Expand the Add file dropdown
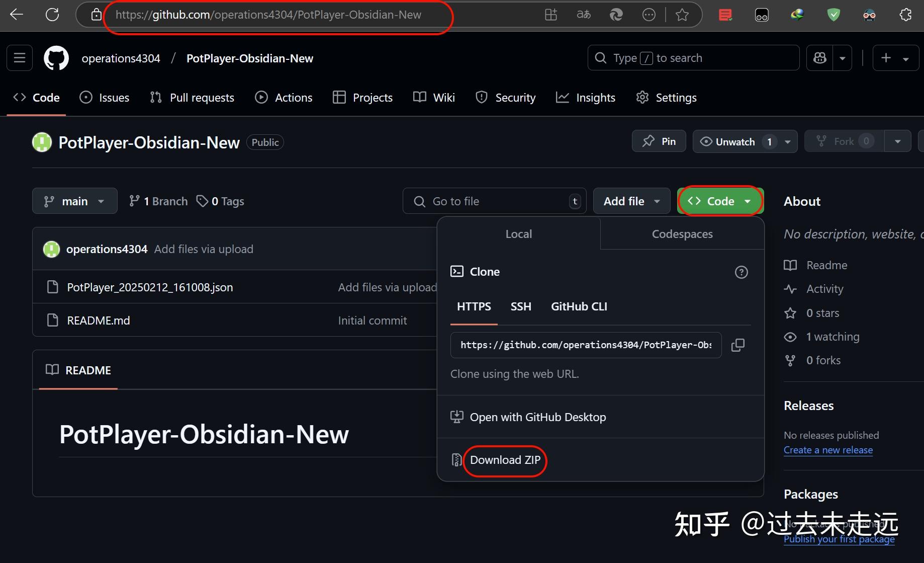The height and width of the screenshot is (563, 924). 657,201
